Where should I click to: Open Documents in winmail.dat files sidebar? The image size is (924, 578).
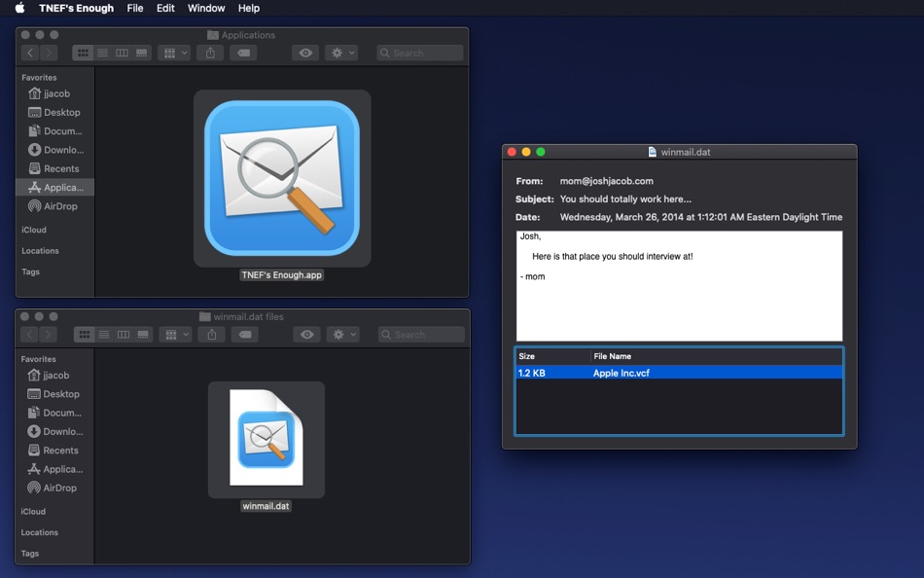[x=54, y=413]
